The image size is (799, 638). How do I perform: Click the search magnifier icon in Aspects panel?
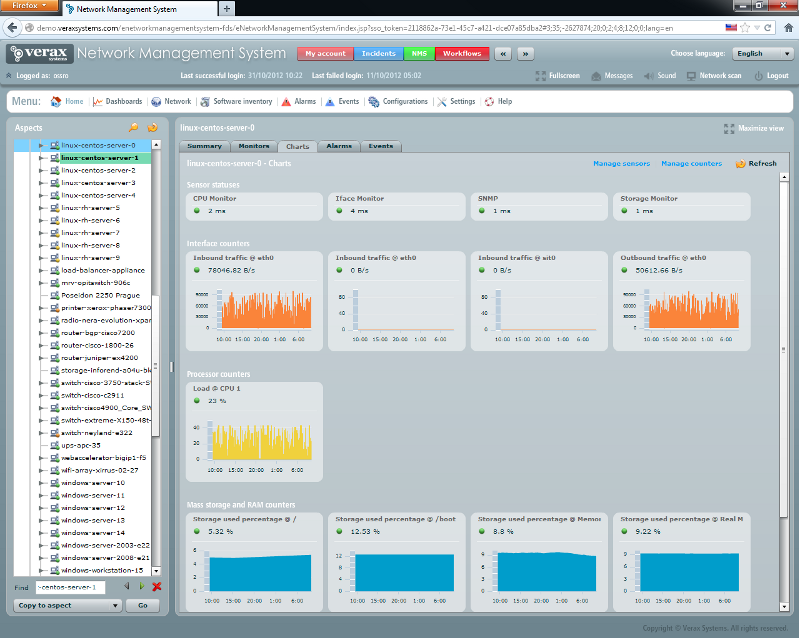(x=134, y=127)
